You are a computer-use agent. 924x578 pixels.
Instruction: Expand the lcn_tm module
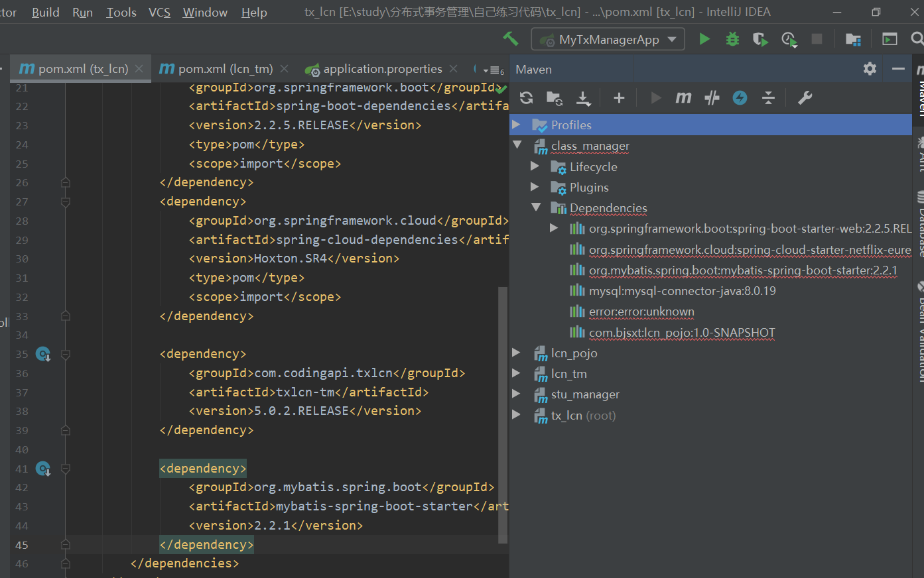click(516, 373)
